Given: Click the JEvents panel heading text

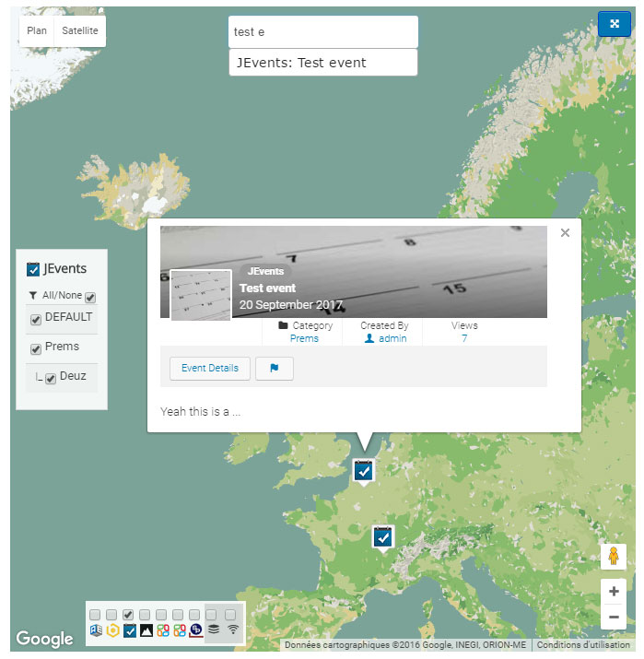Looking at the screenshot, I should [64, 268].
